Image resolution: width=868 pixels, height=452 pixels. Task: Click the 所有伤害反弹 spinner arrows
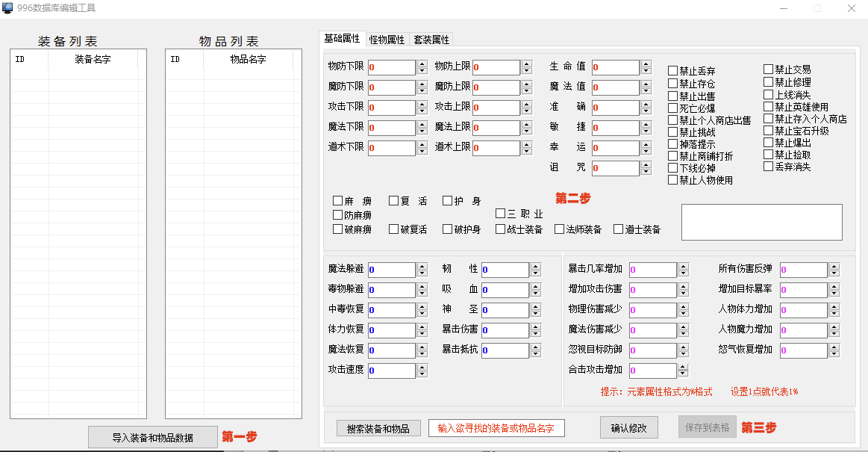coord(834,270)
